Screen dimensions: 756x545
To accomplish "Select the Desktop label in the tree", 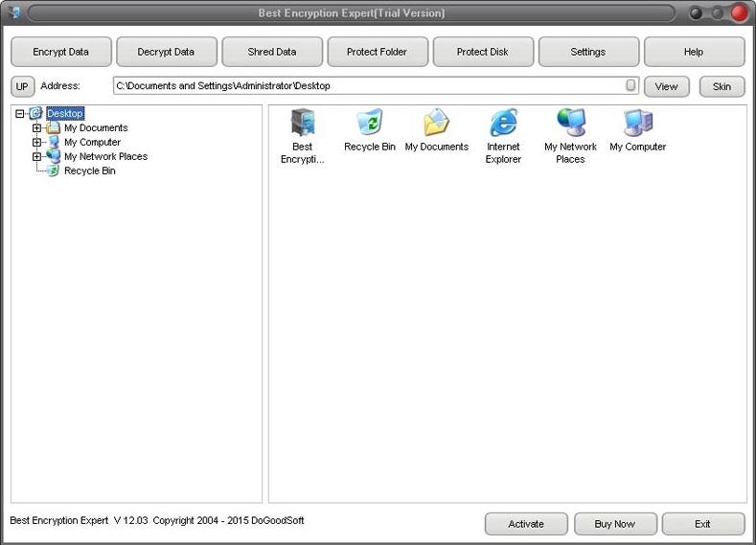I will (x=65, y=114).
